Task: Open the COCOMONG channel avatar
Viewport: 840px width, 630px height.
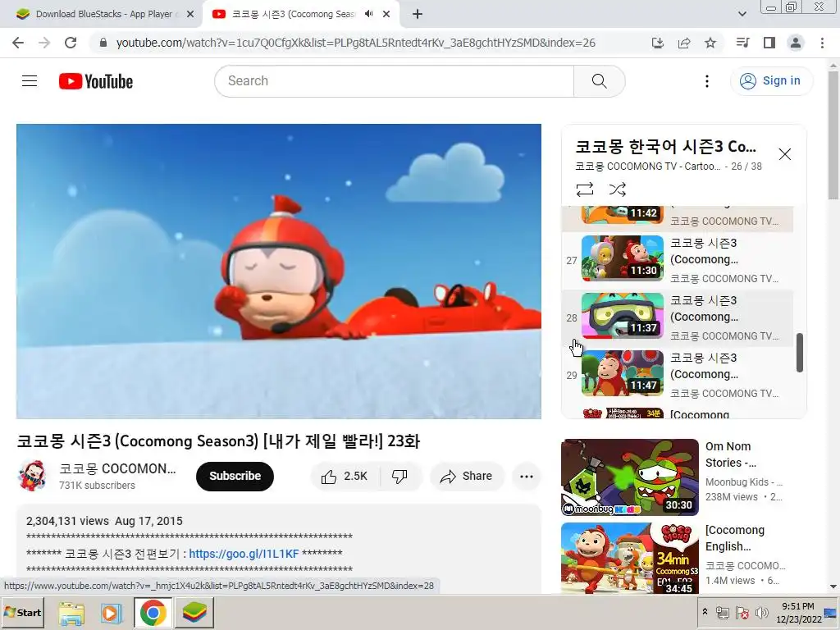Action: point(32,476)
